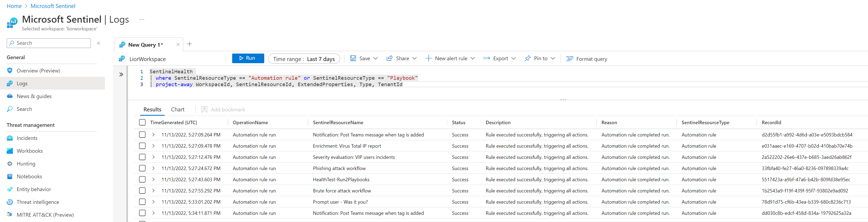Click the Save disk icon in toolbar
868x222 pixels.
353,59
